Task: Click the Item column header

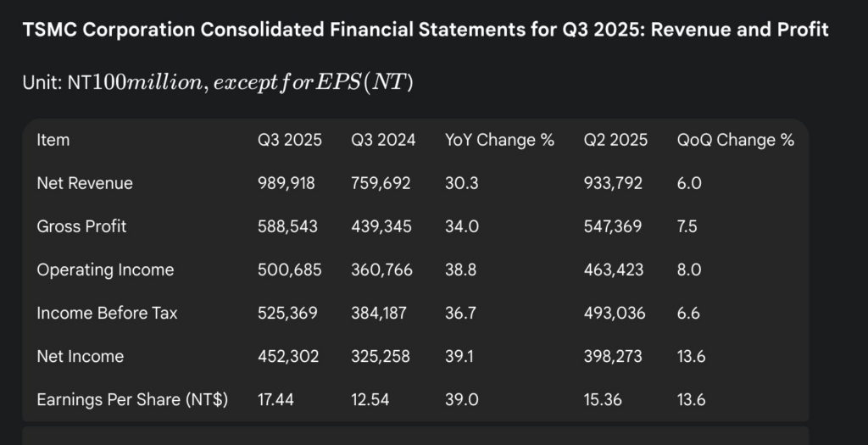Action: 53,140
